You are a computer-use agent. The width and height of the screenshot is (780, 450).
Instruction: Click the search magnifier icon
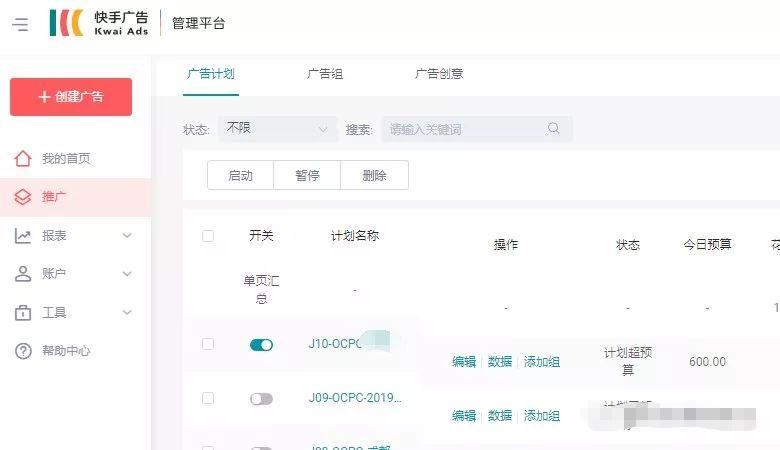click(554, 128)
